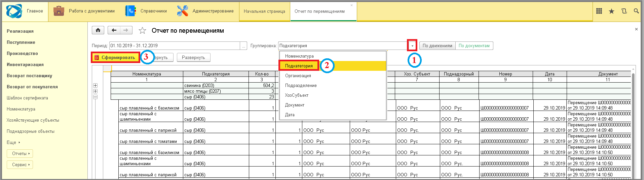Click the Номенклатура column header

point(147,74)
